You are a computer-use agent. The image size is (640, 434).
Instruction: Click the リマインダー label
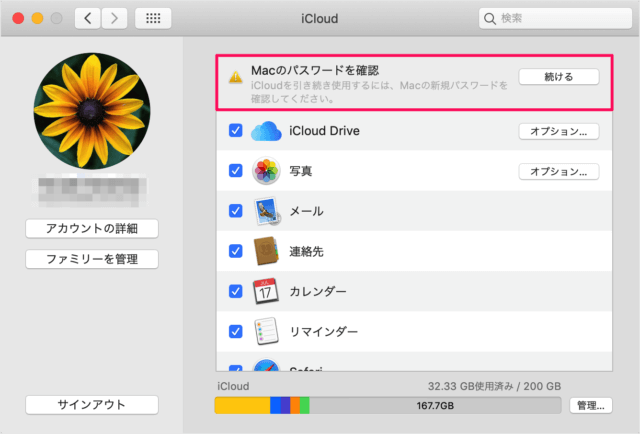click(324, 332)
